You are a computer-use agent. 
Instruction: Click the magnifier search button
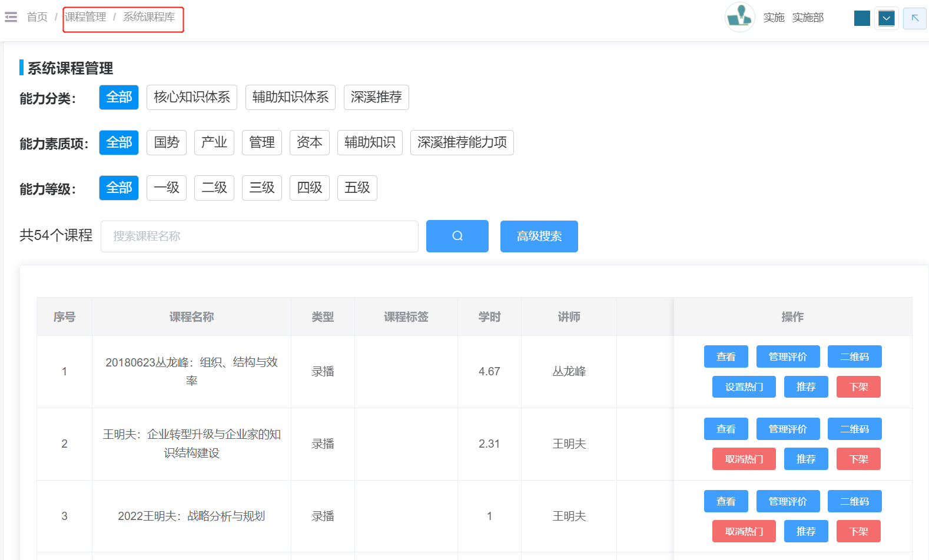(457, 236)
